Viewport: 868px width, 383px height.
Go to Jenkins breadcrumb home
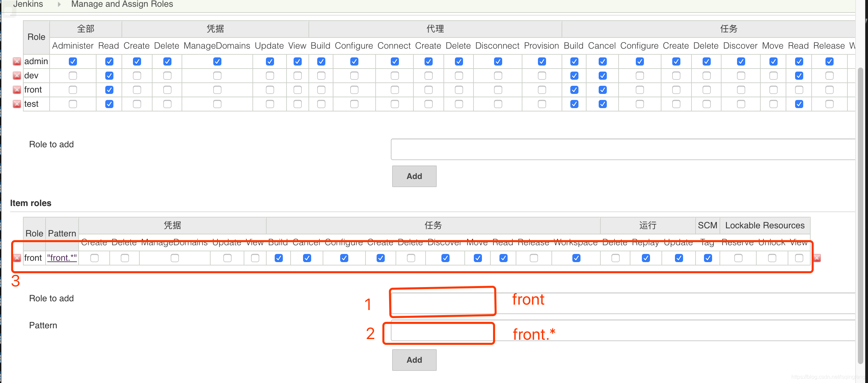(28, 4)
